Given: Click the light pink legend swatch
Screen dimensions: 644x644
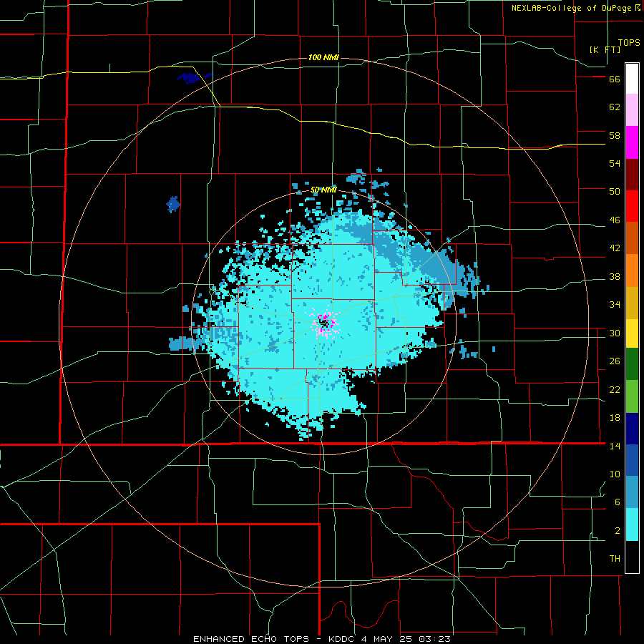Looking at the screenshot, I should click(x=632, y=109).
